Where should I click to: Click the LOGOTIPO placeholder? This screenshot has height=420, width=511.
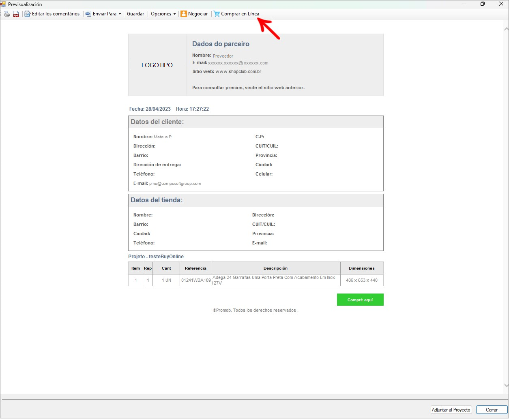(x=157, y=65)
